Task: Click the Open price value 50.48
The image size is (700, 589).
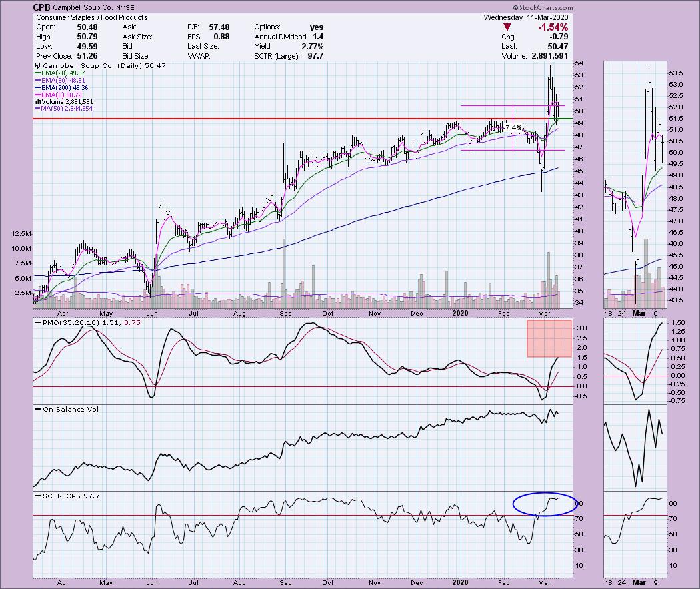Action: (x=87, y=27)
